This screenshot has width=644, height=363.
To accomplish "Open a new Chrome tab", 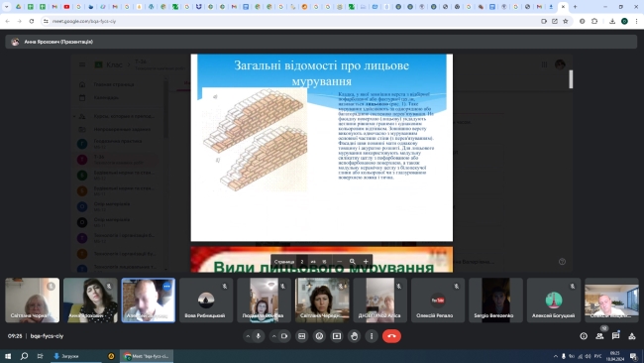I will point(575,7).
